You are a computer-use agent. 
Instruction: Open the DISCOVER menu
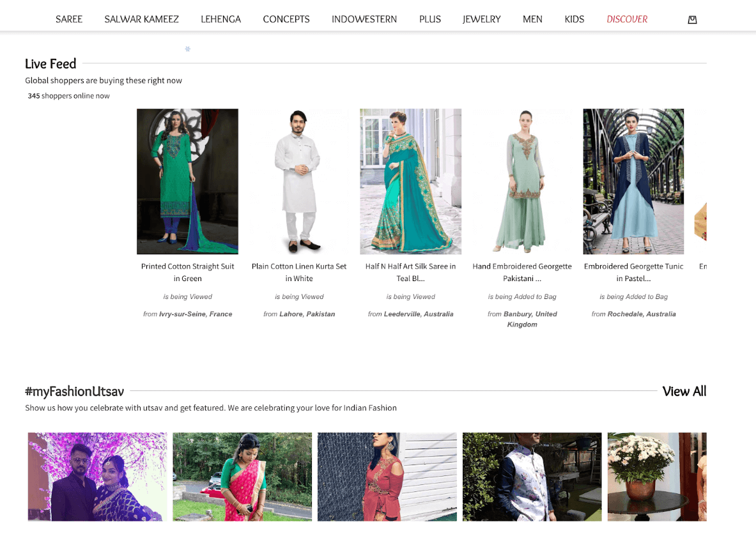tap(627, 19)
